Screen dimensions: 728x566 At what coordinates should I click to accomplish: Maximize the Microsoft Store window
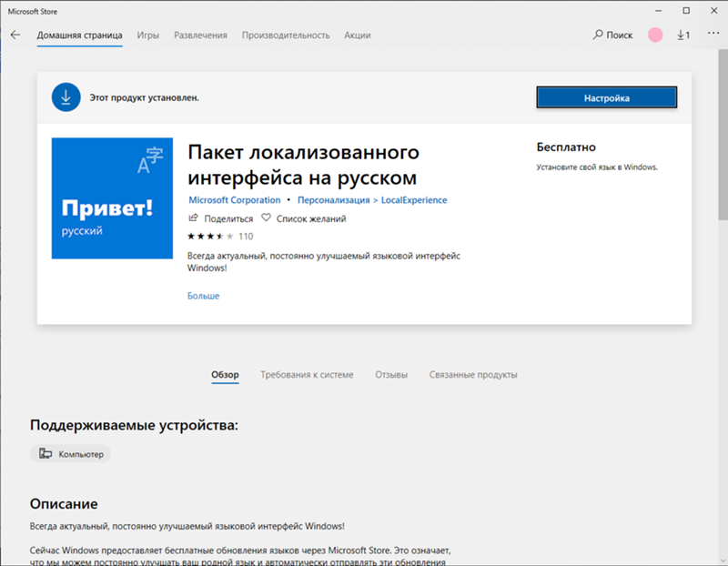pyautogui.click(x=686, y=11)
